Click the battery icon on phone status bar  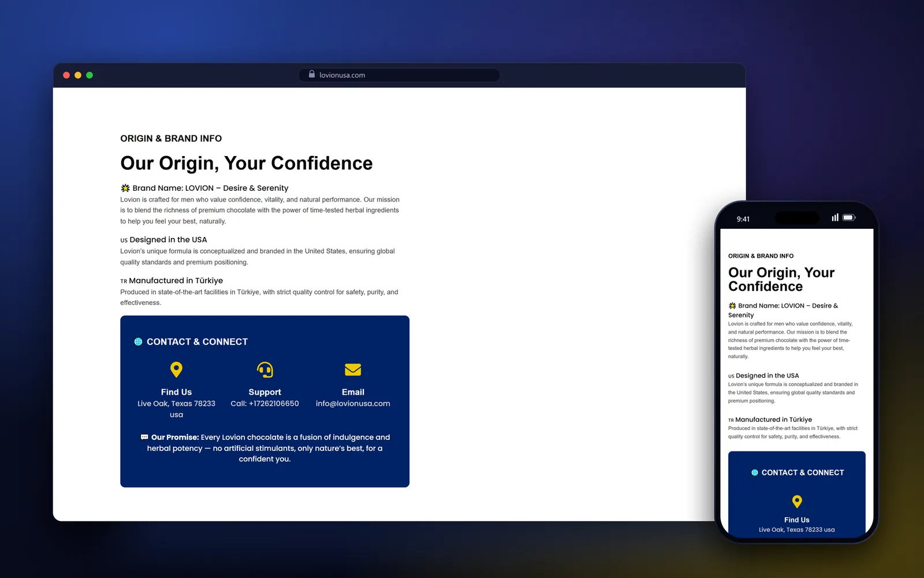point(849,218)
